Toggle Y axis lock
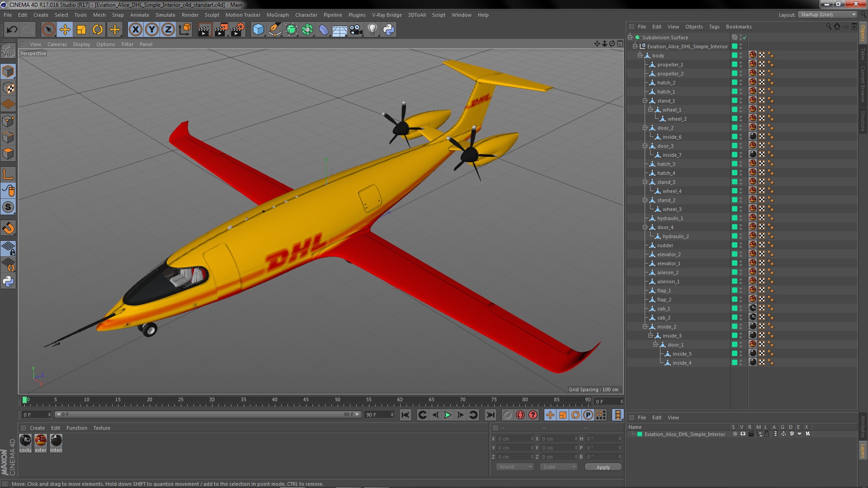868x488 pixels. [152, 30]
